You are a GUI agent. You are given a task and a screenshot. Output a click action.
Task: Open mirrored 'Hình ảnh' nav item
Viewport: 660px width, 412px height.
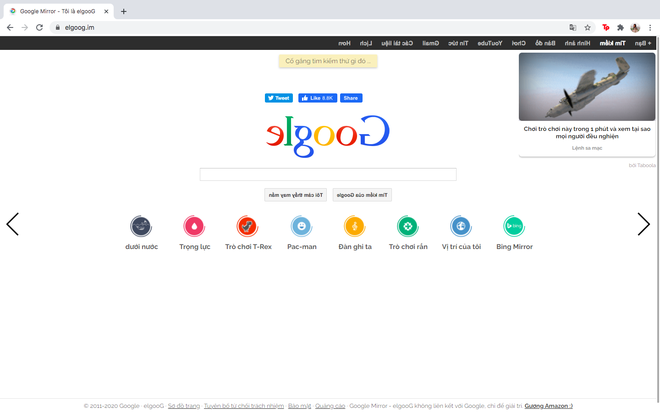577,43
